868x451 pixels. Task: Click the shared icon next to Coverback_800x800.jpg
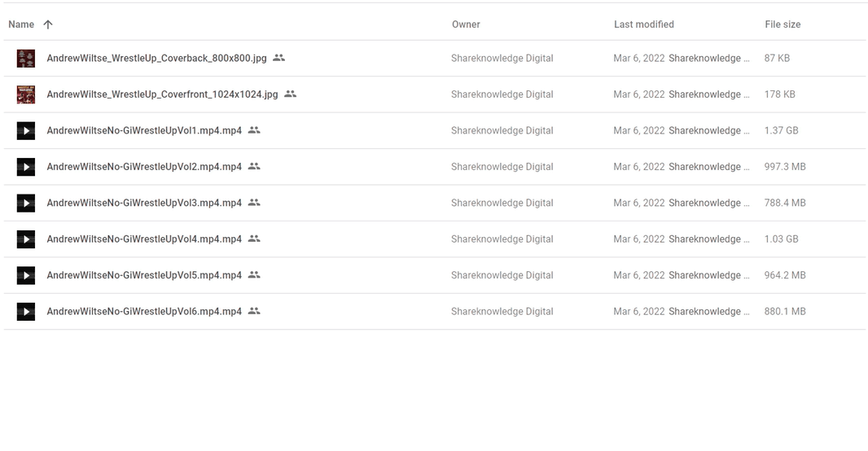(x=279, y=58)
